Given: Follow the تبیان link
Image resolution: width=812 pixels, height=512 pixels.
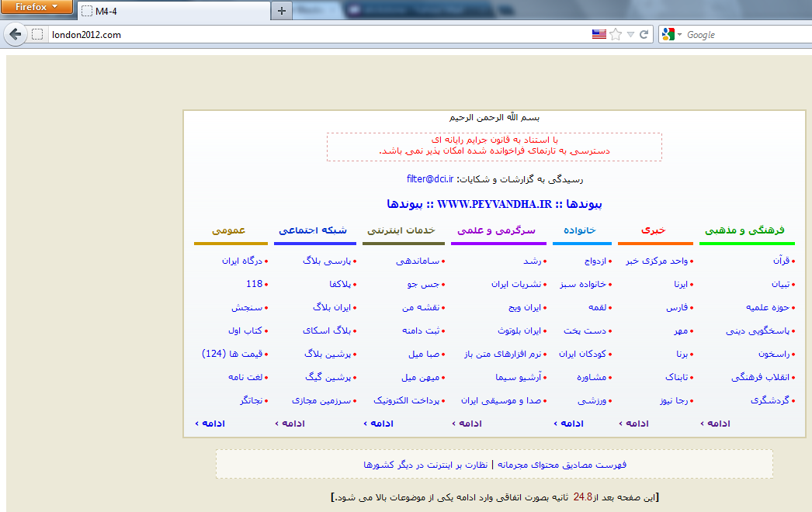Looking at the screenshot, I should pos(780,284).
